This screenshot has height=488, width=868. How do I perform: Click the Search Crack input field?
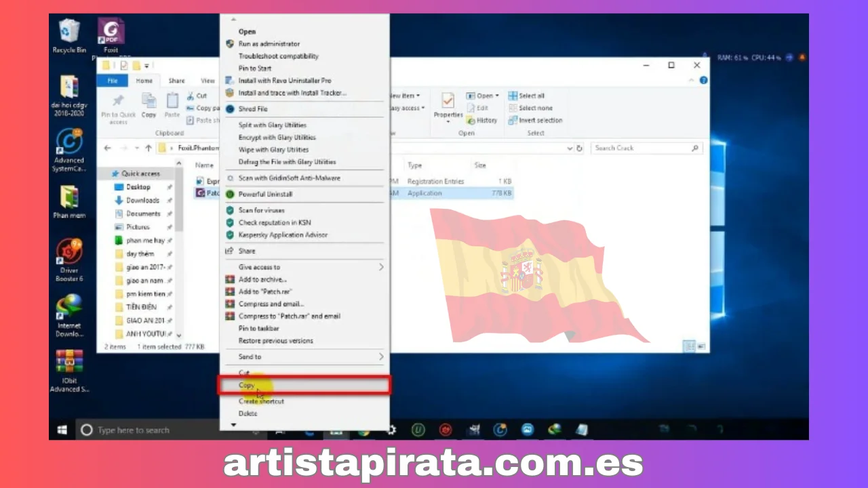[x=647, y=148]
